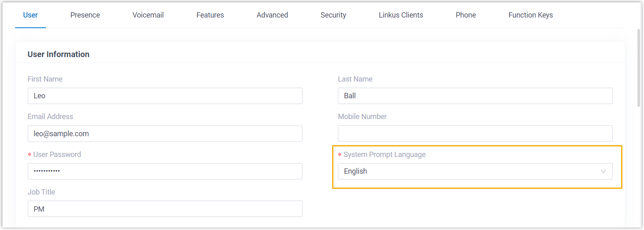Open the Phone tab
The width and height of the screenshot is (644, 230).
point(465,15)
